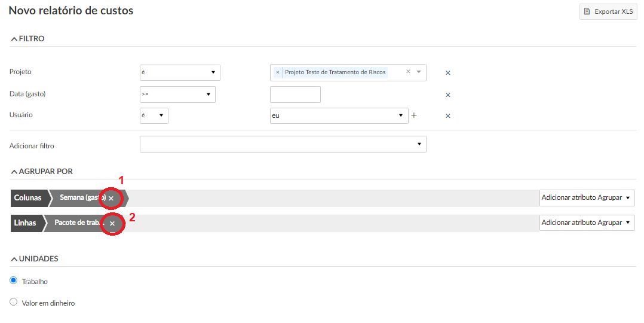Clear all selected projects in Projeto field
Viewport: 644px width, 323px height.
click(x=409, y=72)
